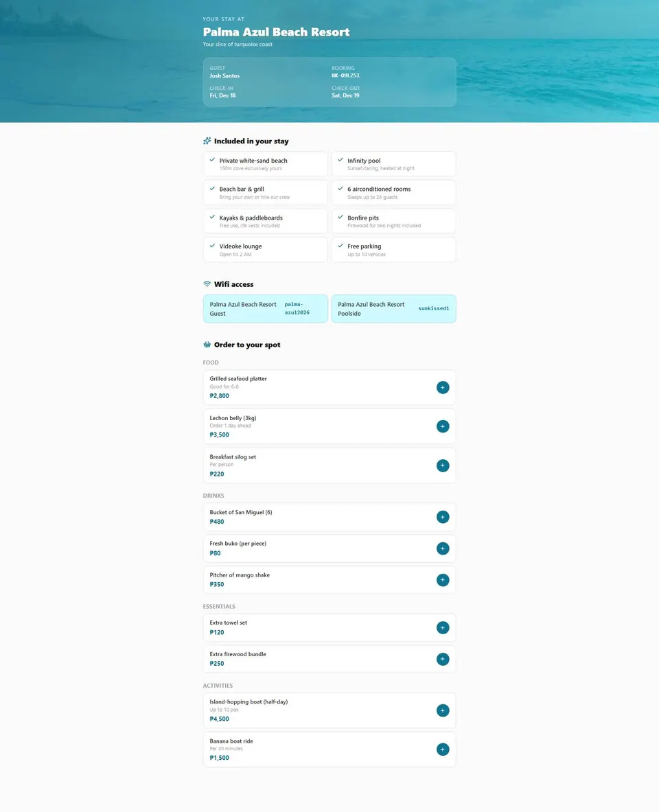Click price ₱3,500 of Lechon belly

tap(219, 435)
